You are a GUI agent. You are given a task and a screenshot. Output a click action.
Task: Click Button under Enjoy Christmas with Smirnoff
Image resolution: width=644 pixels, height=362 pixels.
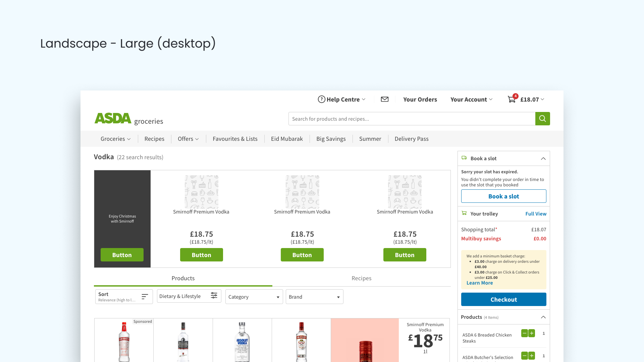[122, 255]
